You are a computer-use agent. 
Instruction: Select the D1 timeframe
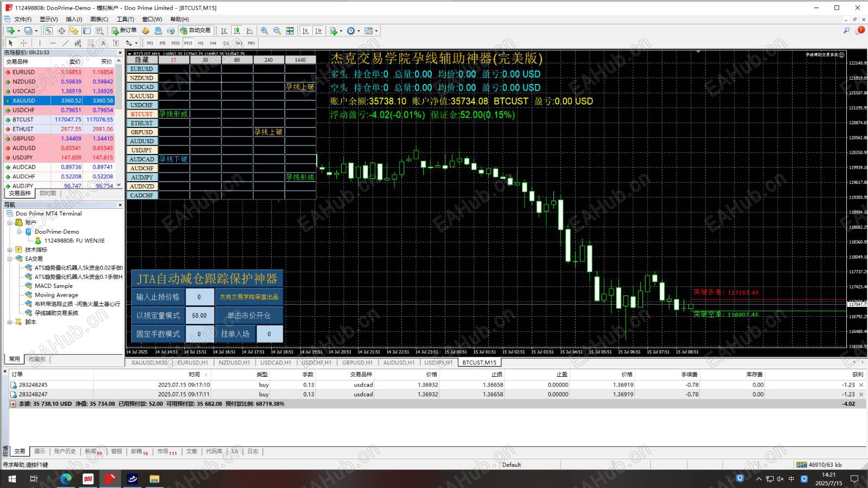tap(226, 43)
